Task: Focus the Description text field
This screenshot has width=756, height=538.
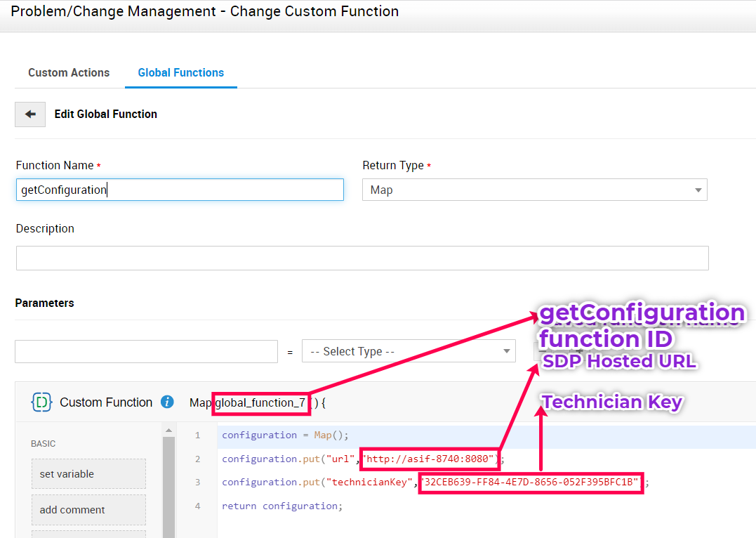Action: pos(362,258)
